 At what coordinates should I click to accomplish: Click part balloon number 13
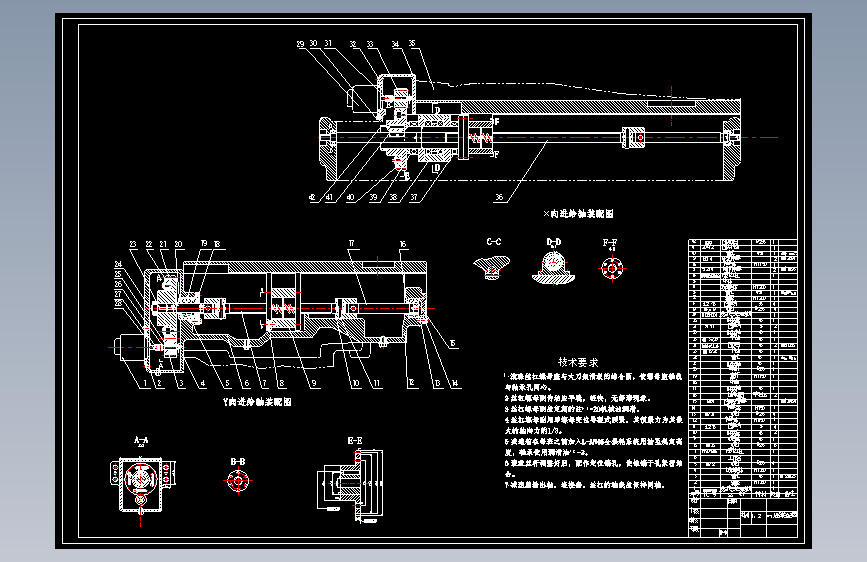[x=437, y=383]
